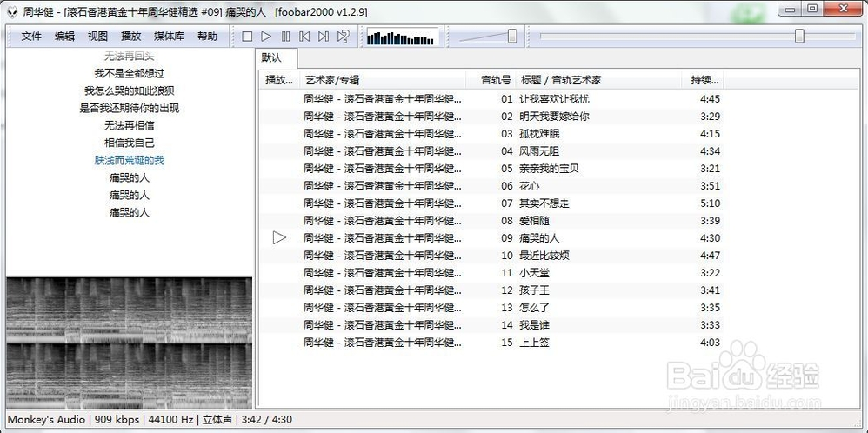Click lyric line 无法再相信
Viewport: 868px width, 433px height.
pos(129,126)
